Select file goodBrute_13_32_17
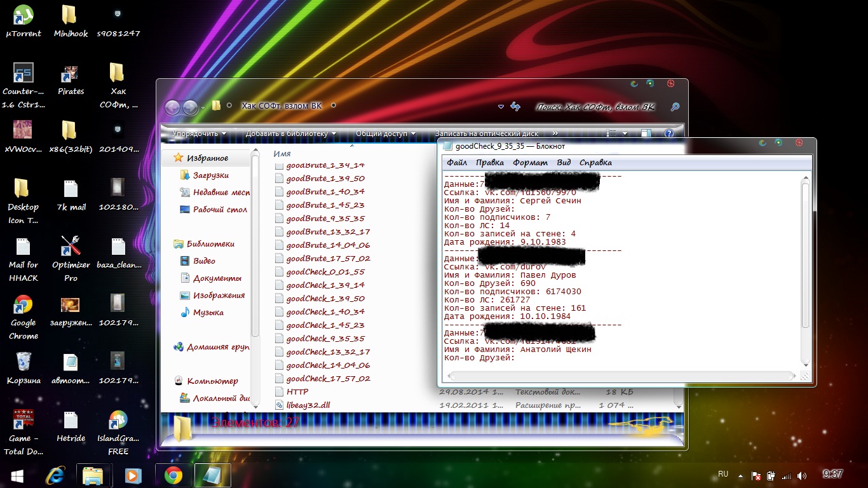 323,232
